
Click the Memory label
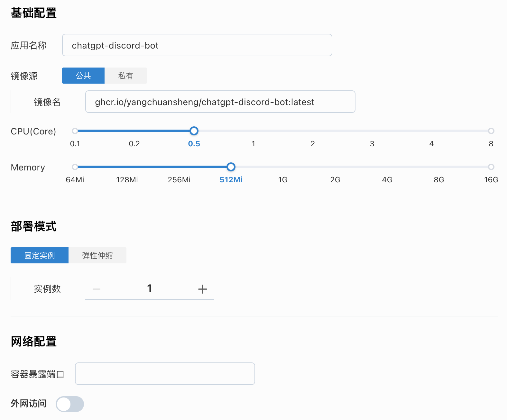28,168
